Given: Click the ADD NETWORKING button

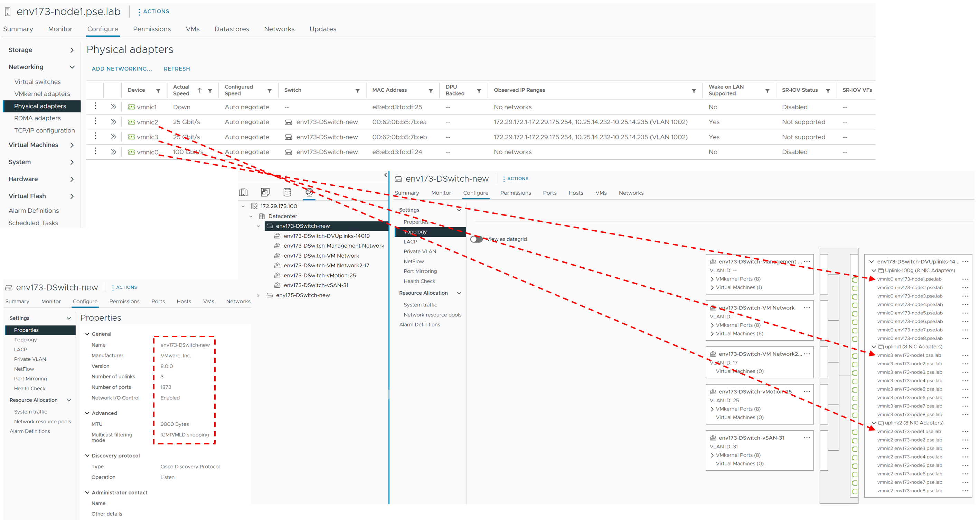Looking at the screenshot, I should coord(121,69).
